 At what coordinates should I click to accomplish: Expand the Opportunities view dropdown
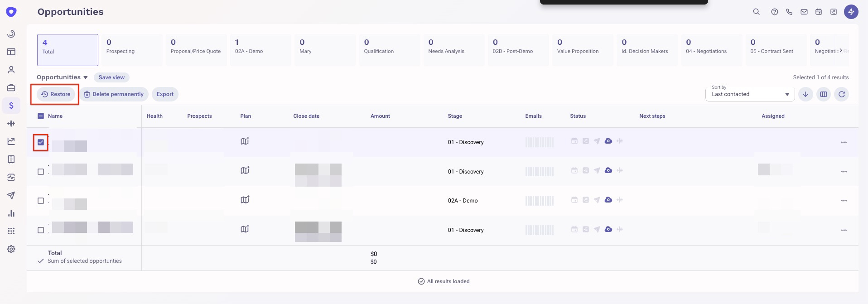click(x=62, y=77)
